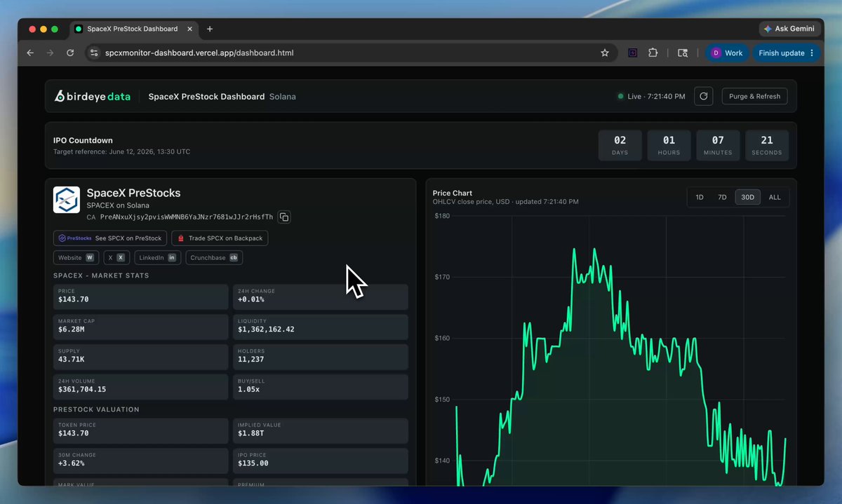The height and width of the screenshot is (504, 842).
Task: Close the browser tab with the X
Action: (x=189, y=29)
